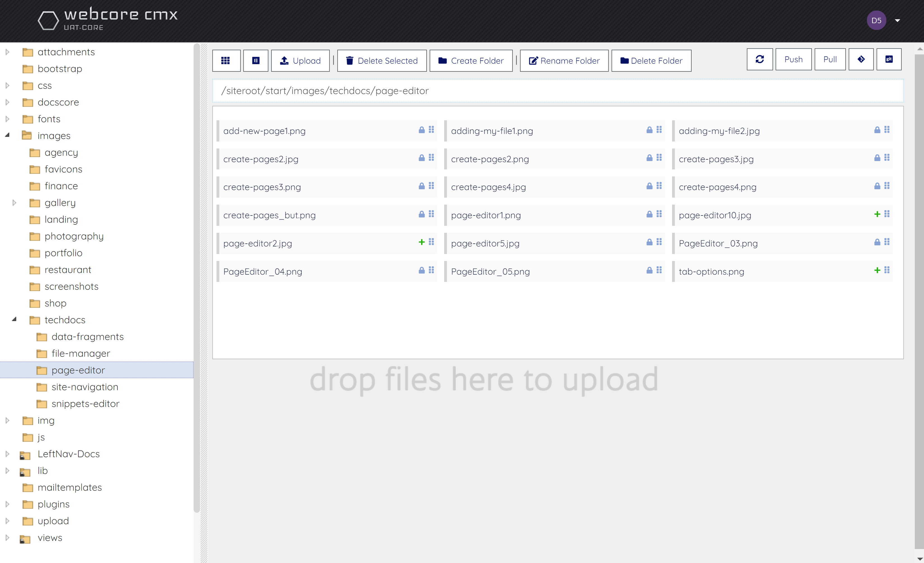This screenshot has height=563, width=924.
Task: Click the snippets-editor folder
Action: (85, 403)
